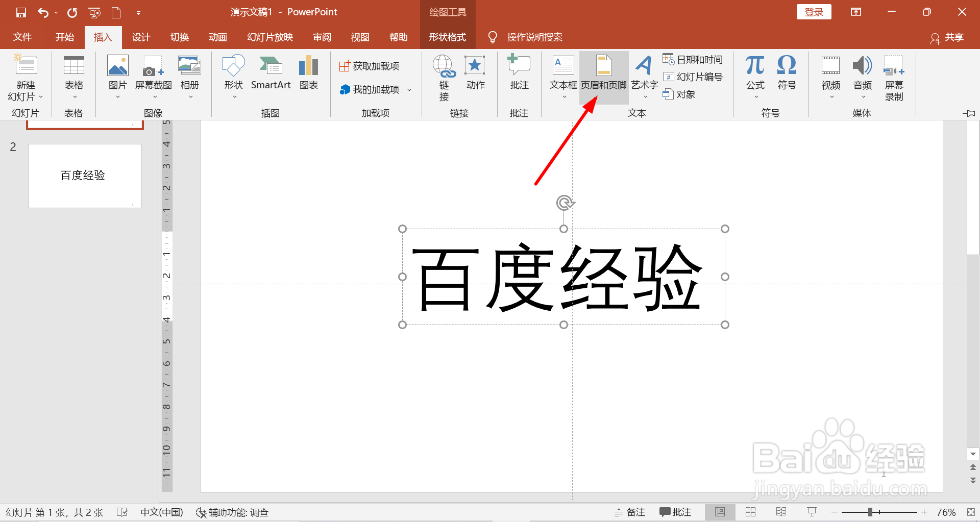Insert a screenshot (屏幕截图)
Viewport: 980px width, 522px height.
coord(153,74)
